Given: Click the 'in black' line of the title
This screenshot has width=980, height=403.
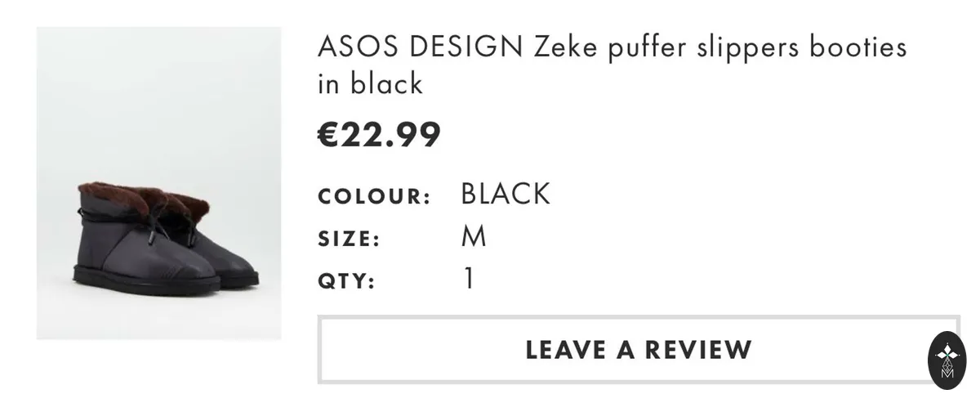Looking at the screenshot, I should [x=371, y=83].
